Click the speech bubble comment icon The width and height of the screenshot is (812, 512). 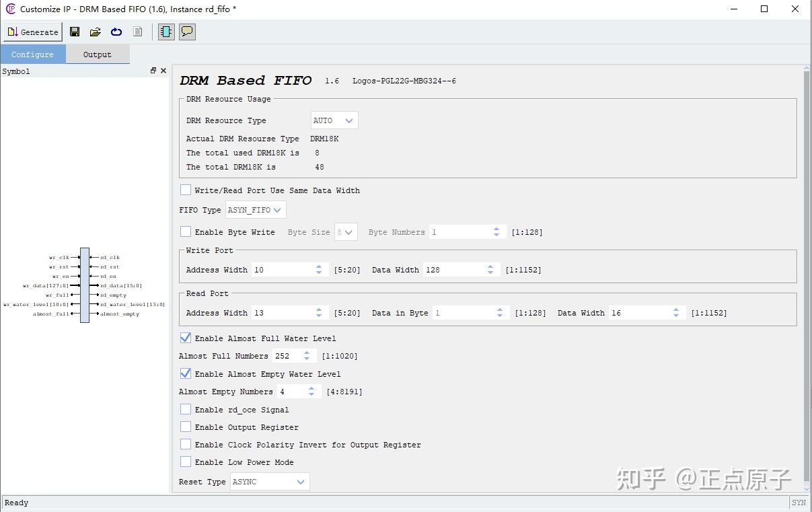click(x=186, y=31)
